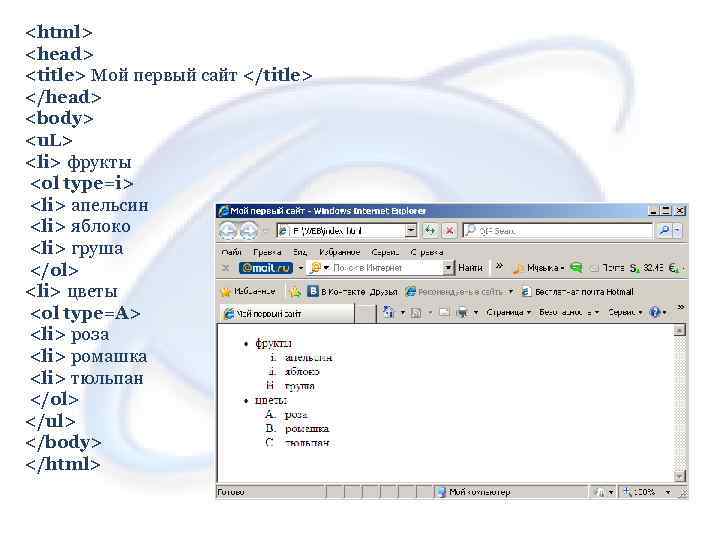Close the mail.ru toolbar with gray X
Viewport: 720px width, 540px height.
225,268
